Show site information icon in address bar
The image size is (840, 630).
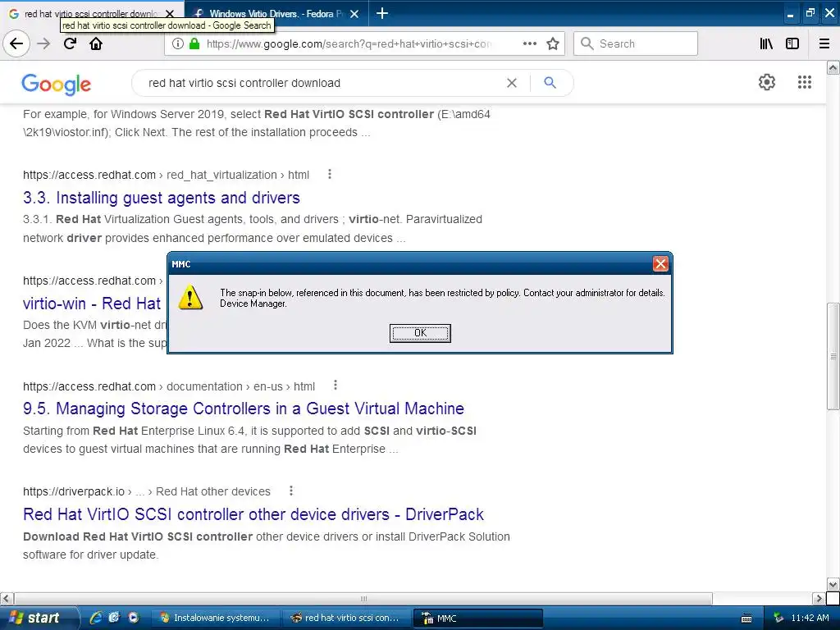tap(177, 44)
